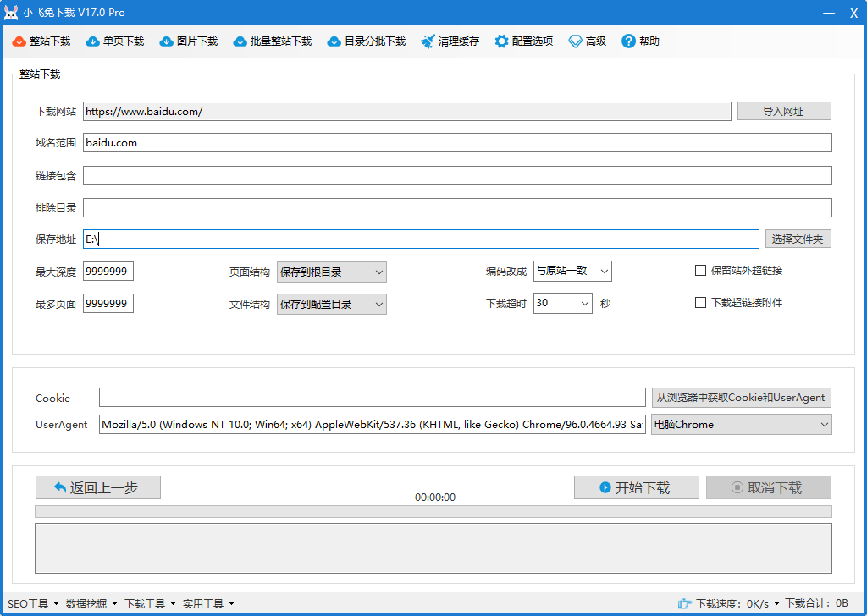
Task: Open the 编码改成 dropdown list
Action: tap(572, 271)
